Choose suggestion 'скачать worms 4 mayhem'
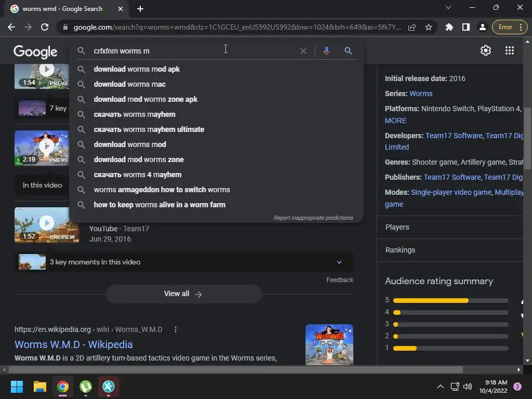Image resolution: width=532 pixels, height=399 pixels. pos(216,175)
